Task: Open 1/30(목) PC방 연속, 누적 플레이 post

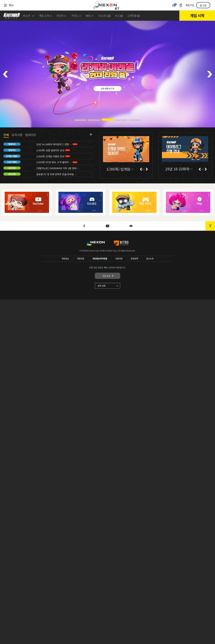Action: (54, 162)
